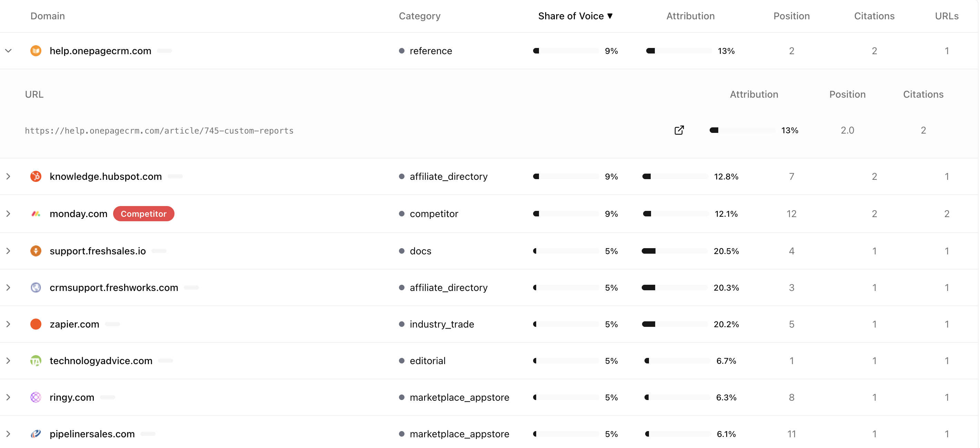Collapse the help.onepagecrm.com row
This screenshot has height=448, width=980.
click(x=8, y=51)
